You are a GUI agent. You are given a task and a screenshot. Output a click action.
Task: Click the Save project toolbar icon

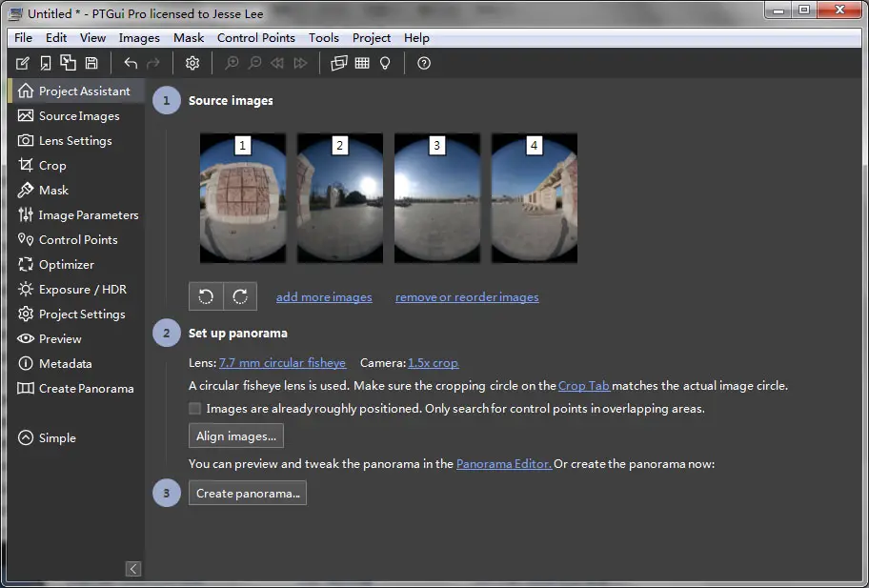coord(91,63)
